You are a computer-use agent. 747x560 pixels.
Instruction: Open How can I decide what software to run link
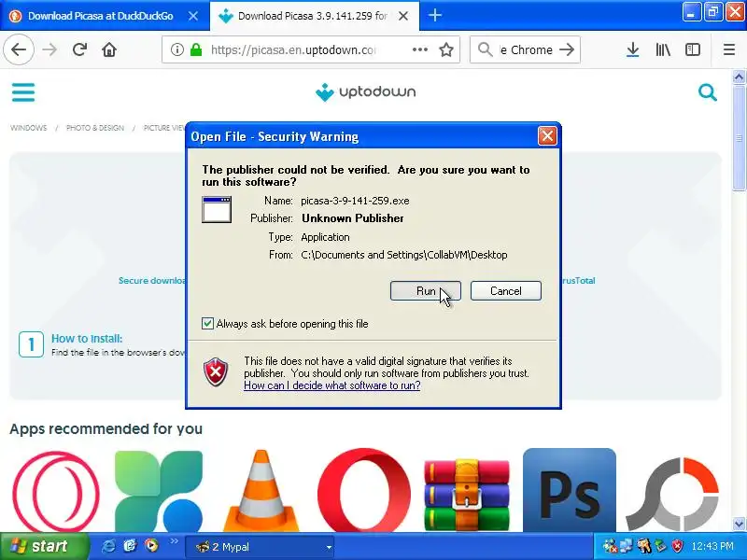(332, 385)
